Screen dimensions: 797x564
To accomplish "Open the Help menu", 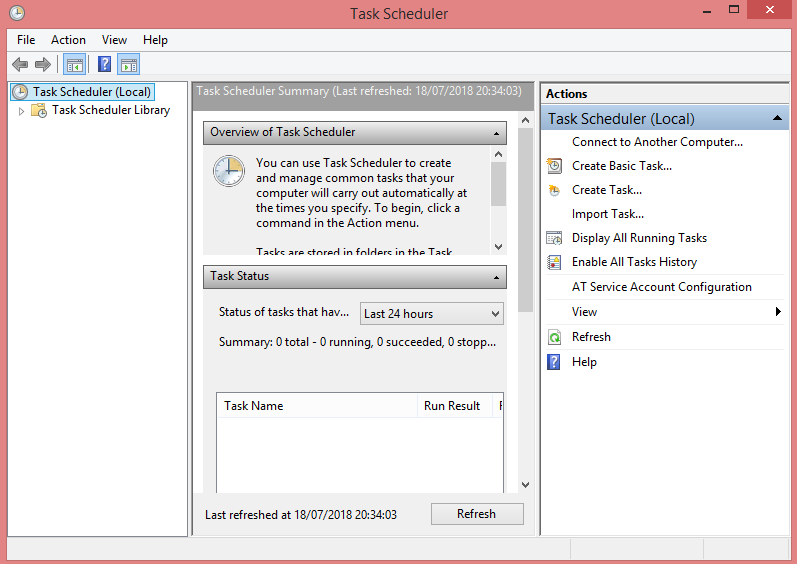I will [x=155, y=40].
